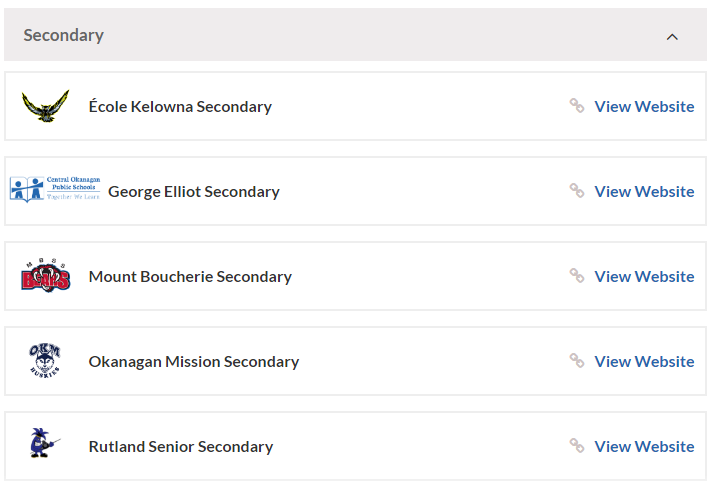Click the Okanagan Mission Huskies logo
The height and width of the screenshot is (484, 713).
click(45, 361)
